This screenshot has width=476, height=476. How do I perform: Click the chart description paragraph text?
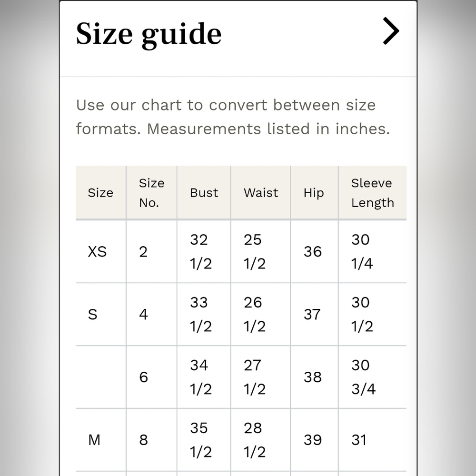pos(233,117)
